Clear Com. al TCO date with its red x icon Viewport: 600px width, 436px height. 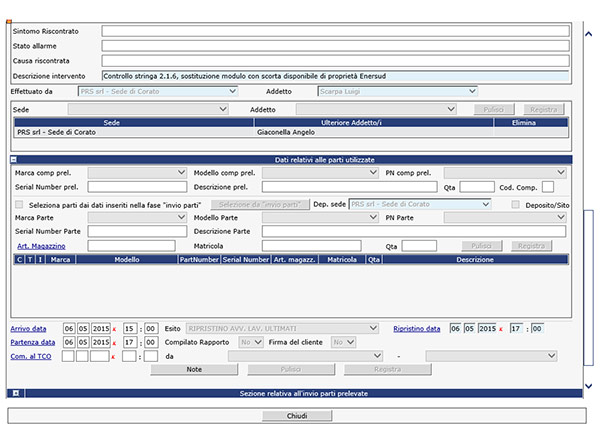[x=113, y=357]
